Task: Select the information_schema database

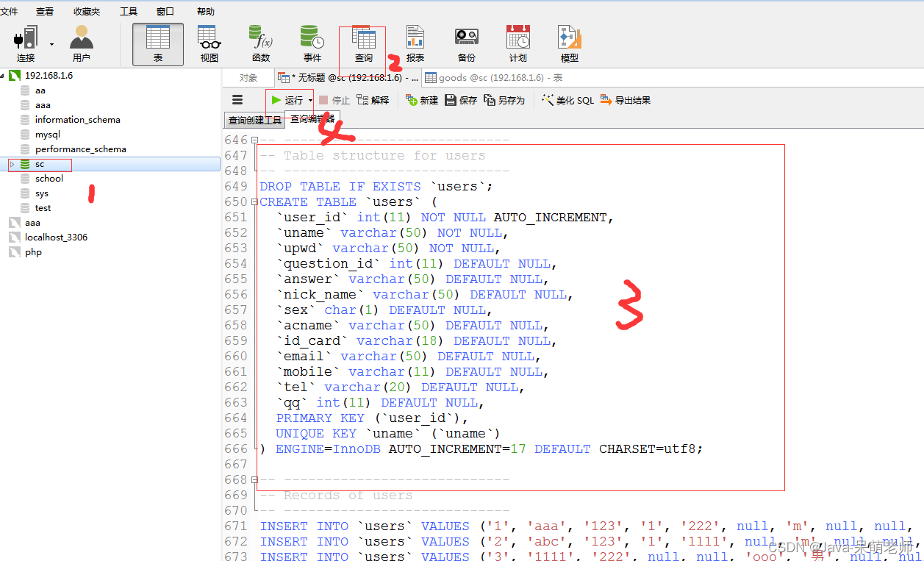Action: point(77,120)
